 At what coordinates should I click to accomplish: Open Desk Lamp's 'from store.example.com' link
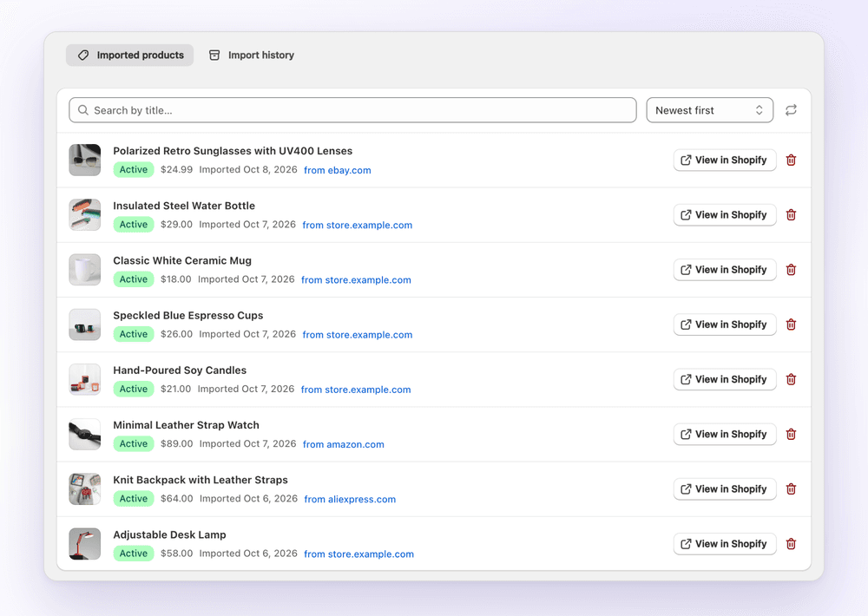[358, 554]
